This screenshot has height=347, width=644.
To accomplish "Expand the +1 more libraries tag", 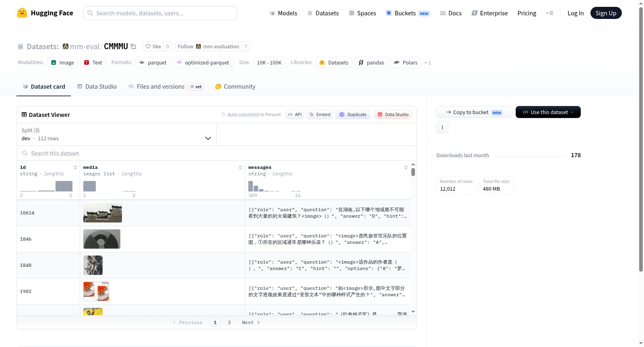I will pos(427,62).
